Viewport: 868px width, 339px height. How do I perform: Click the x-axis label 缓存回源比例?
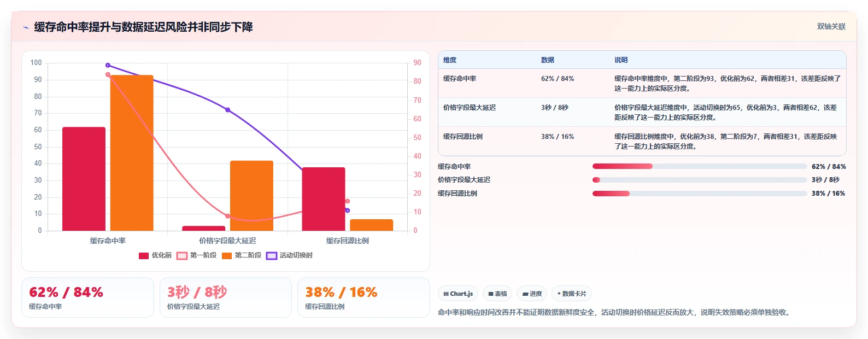(x=348, y=241)
